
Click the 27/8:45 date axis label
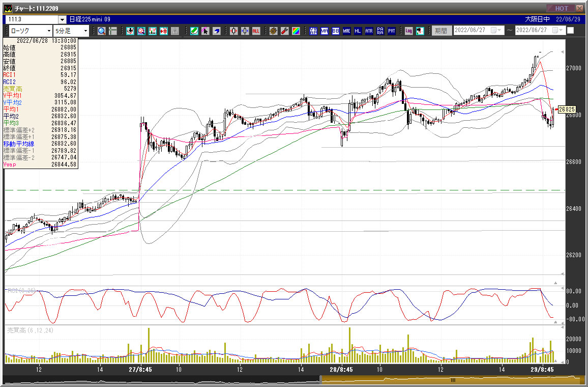point(140,369)
